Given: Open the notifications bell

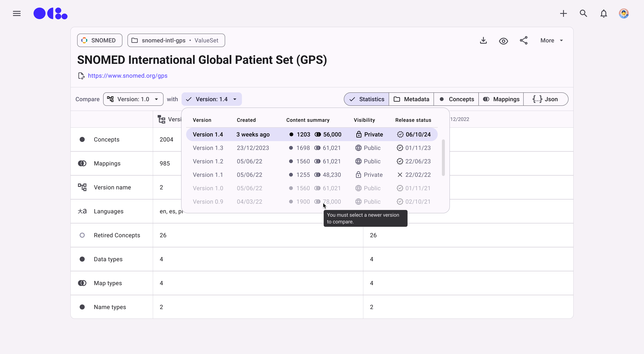Looking at the screenshot, I should (x=604, y=13).
